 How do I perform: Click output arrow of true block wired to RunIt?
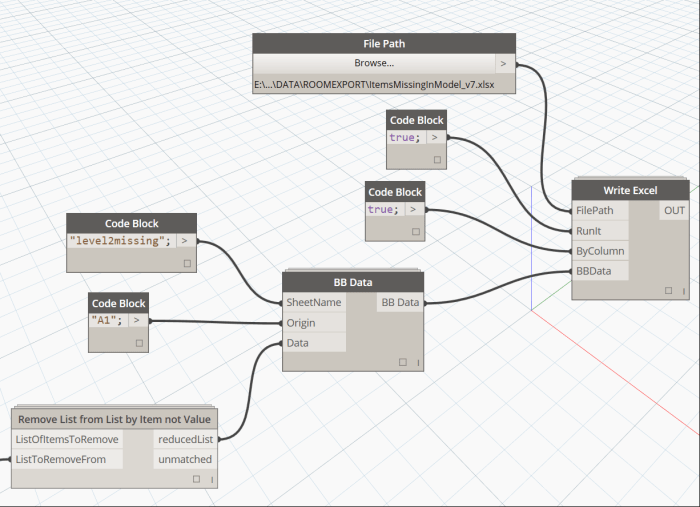pyautogui.click(x=436, y=137)
